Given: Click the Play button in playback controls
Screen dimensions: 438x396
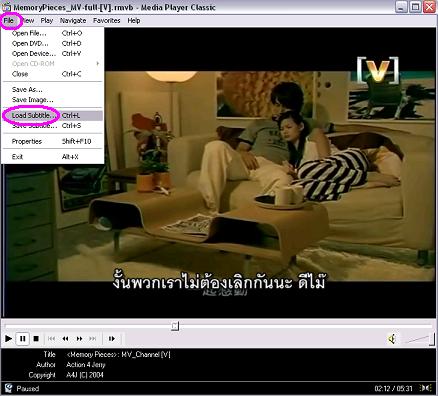Looking at the screenshot, I should [9, 339].
